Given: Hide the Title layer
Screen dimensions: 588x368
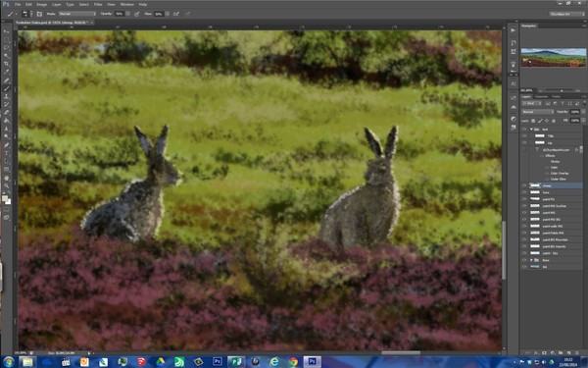Looking at the screenshot, I should [524, 136].
